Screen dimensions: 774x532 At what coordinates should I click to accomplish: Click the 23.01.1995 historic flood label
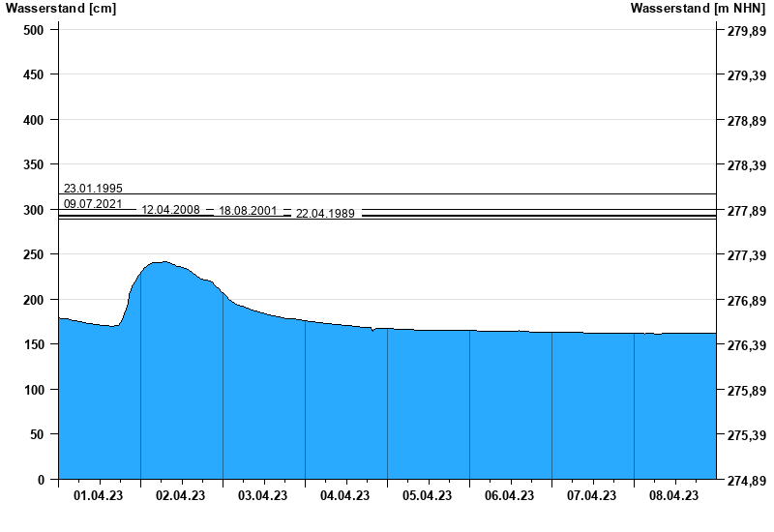point(93,189)
